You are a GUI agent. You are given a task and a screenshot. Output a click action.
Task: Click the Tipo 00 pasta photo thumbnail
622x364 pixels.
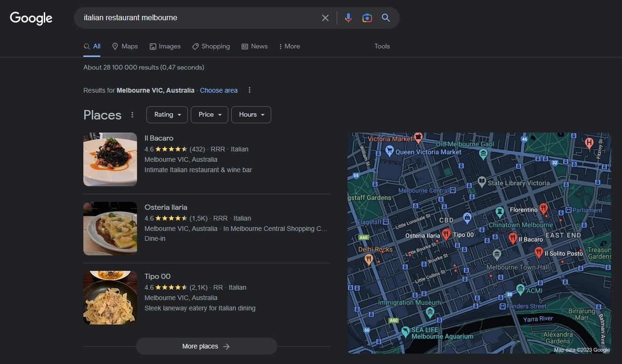(x=110, y=298)
